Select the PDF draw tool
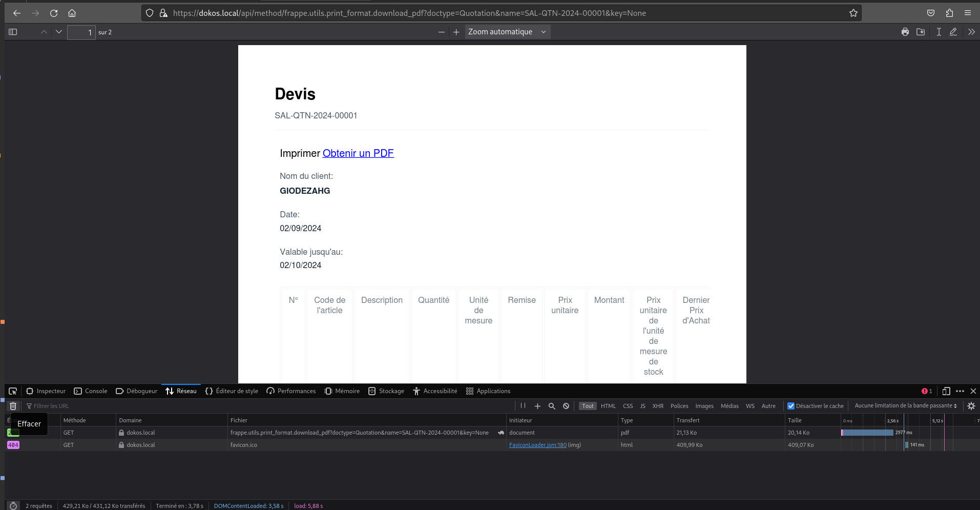This screenshot has height=510, width=980. [953, 32]
